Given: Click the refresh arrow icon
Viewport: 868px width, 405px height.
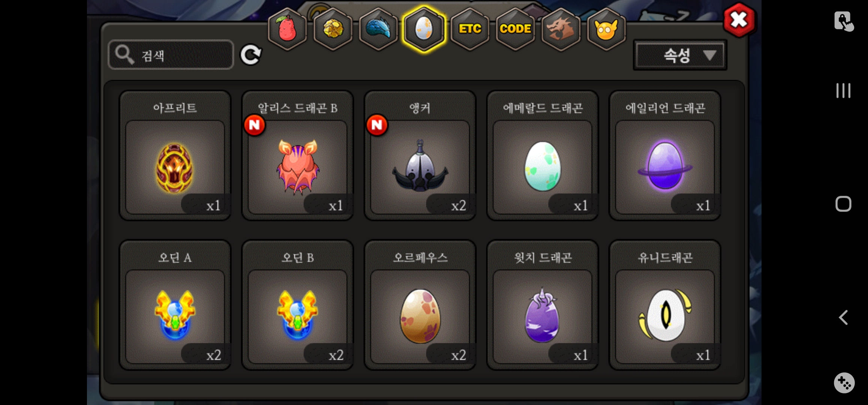Looking at the screenshot, I should (251, 55).
